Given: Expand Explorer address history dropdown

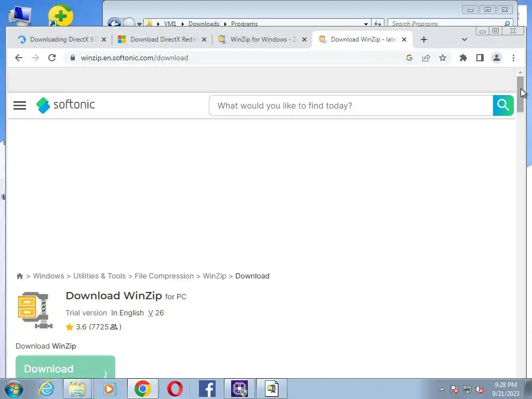Looking at the screenshot, I should pyautogui.click(x=366, y=24).
